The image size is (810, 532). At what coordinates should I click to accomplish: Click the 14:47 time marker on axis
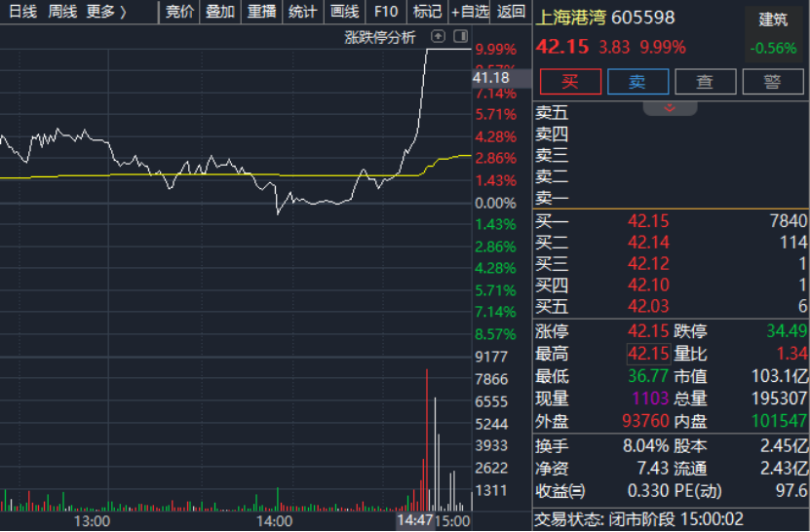414,520
